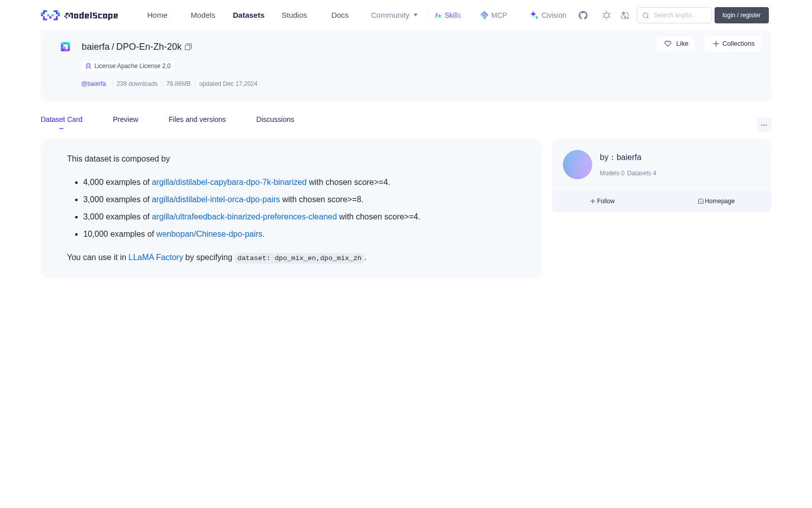Add dataset to Collections
Image resolution: width=812 pixels, height=508 pixels.
[733, 44]
